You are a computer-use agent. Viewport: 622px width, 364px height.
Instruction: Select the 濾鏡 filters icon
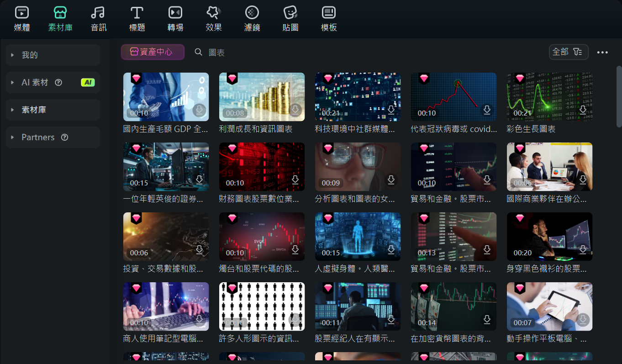click(x=252, y=19)
